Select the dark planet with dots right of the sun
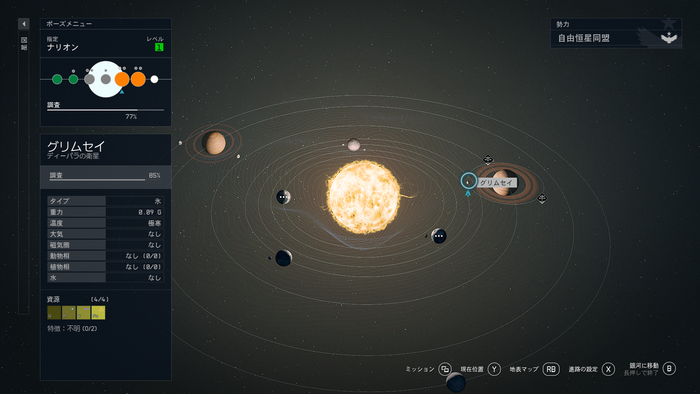Viewport: 700px width, 394px height. coord(439,236)
